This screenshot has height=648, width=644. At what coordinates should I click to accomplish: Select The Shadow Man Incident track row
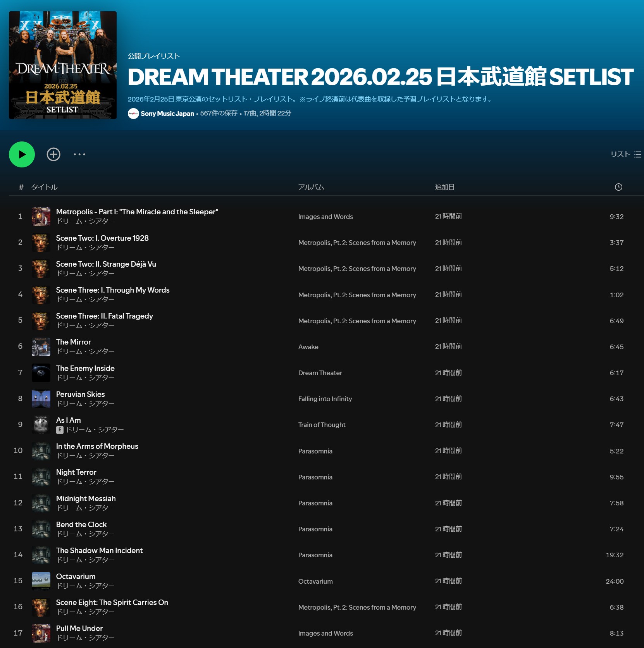[x=322, y=555]
